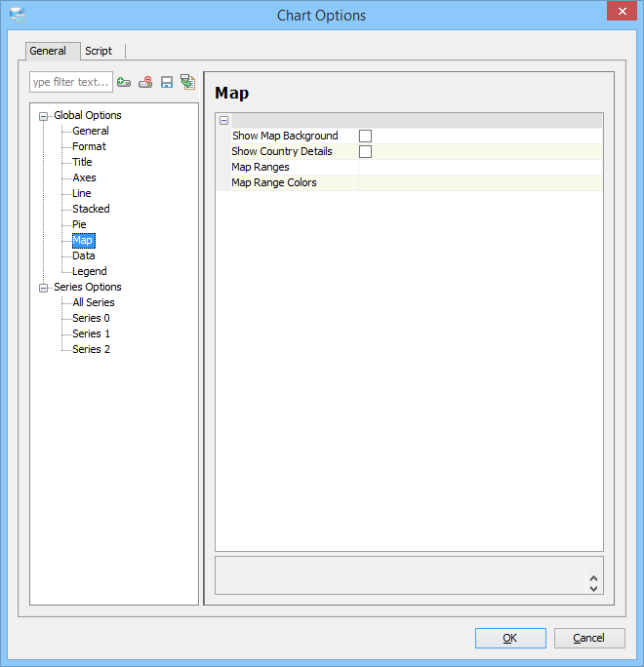Open General under Global Options

coord(91,131)
